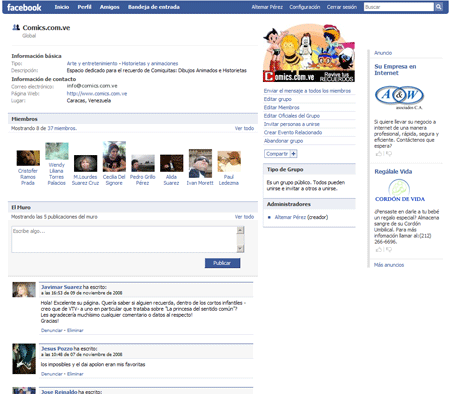
Task: Click the Facebook logo
Action: click(24, 7)
